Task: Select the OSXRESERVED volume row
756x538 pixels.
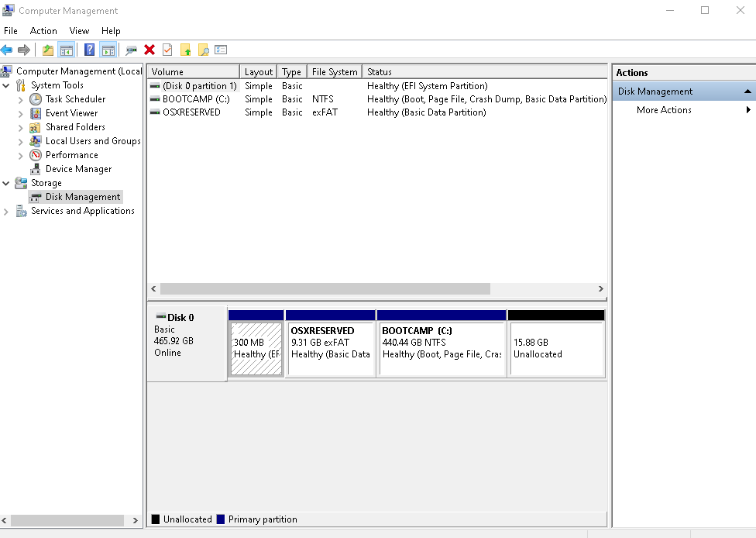Action: [377, 112]
